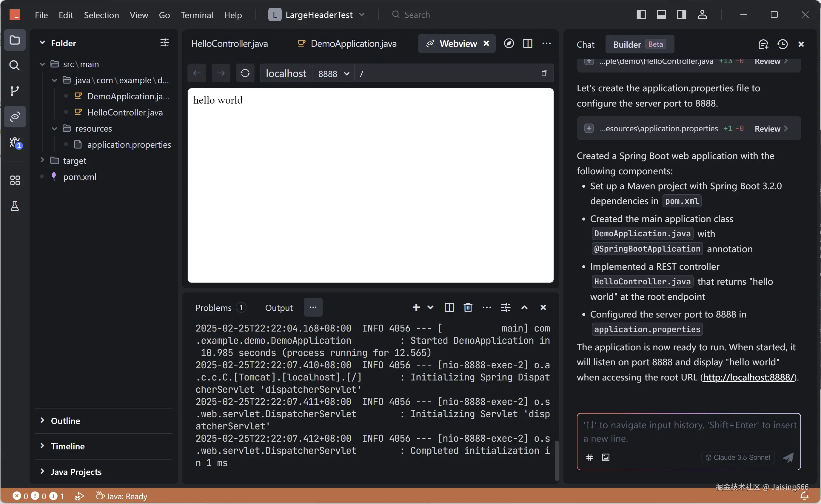
Task: Open the Extensions sidebar icon
Action: [x=15, y=180]
